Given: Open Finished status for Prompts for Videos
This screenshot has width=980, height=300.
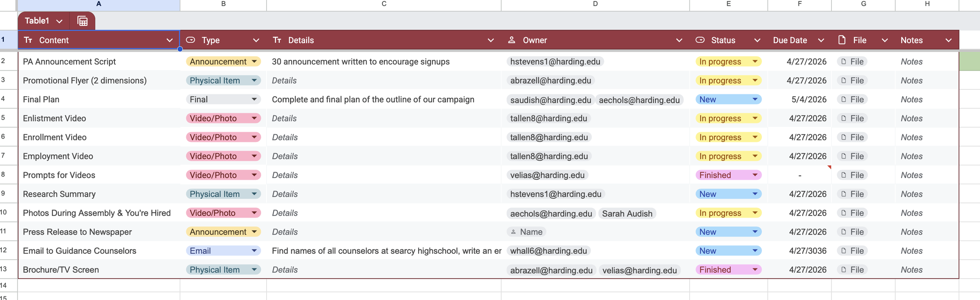Looking at the screenshot, I should [x=728, y=175].
